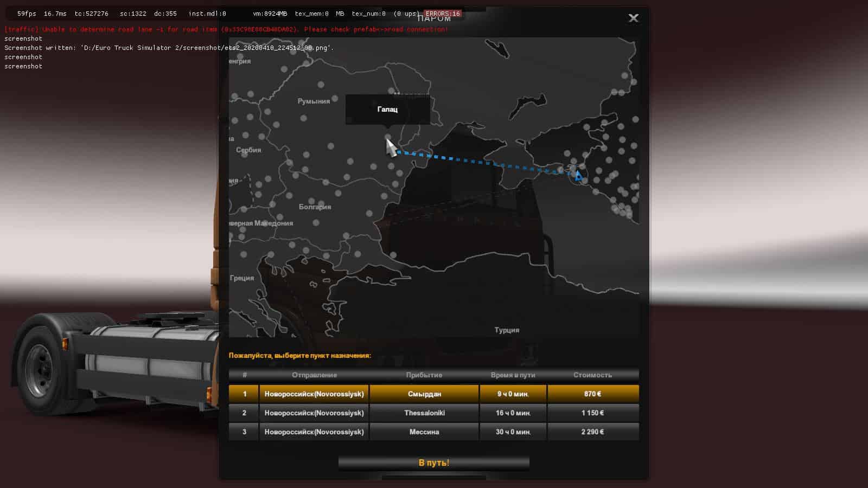Click the 30 ч 0 мин. travel time cell
Viewport: 868px width, 488px height.
(513, 432)
